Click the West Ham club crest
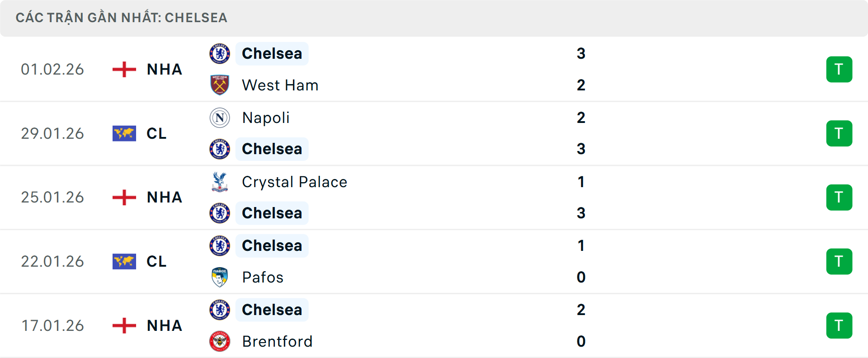 220,85
